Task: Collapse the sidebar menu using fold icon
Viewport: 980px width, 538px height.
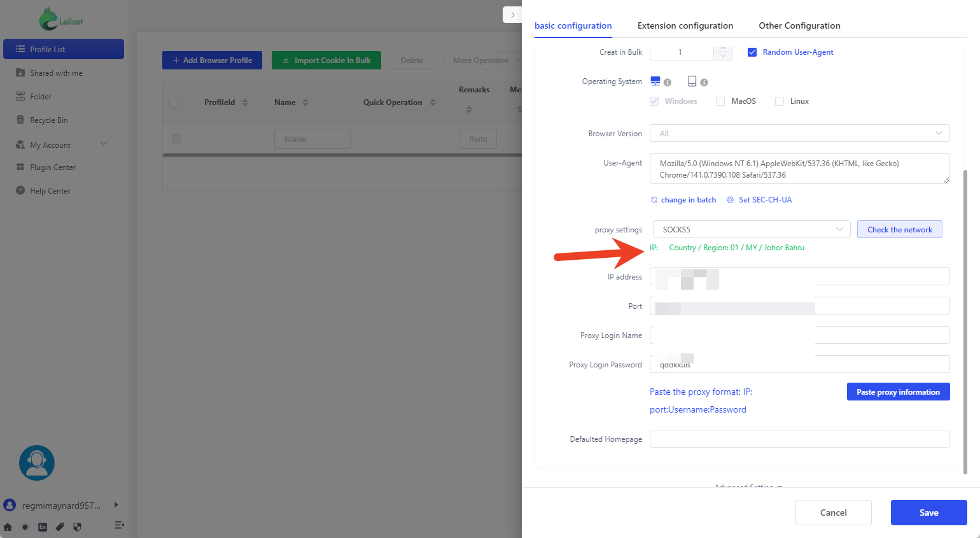Action: tap(119, 525)
